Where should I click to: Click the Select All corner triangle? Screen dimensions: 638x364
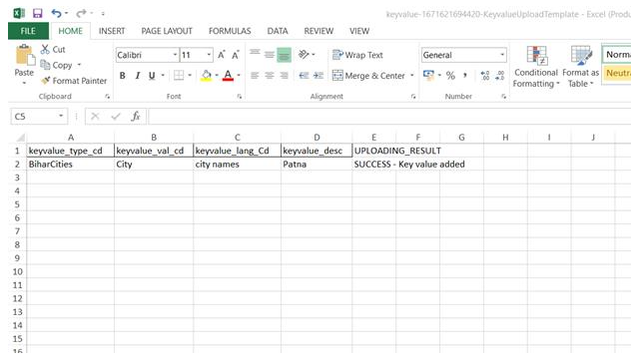[x=20, y=138]
